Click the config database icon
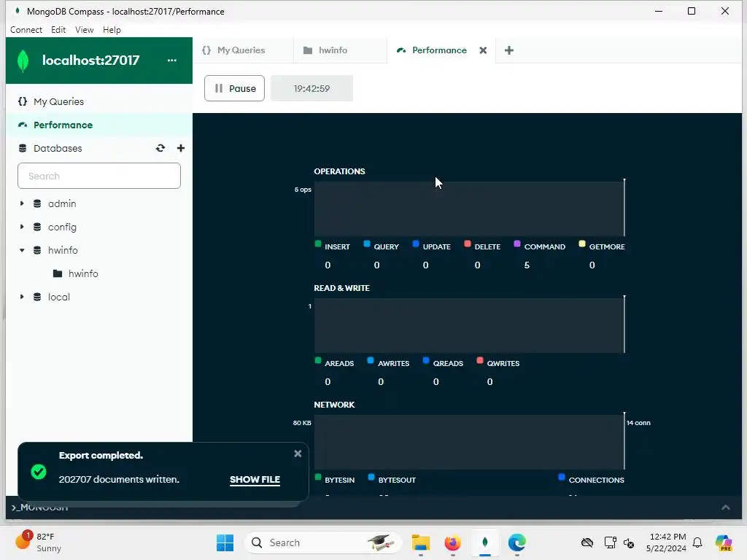Viewport: 747px width, 560px height. (37, 227)
